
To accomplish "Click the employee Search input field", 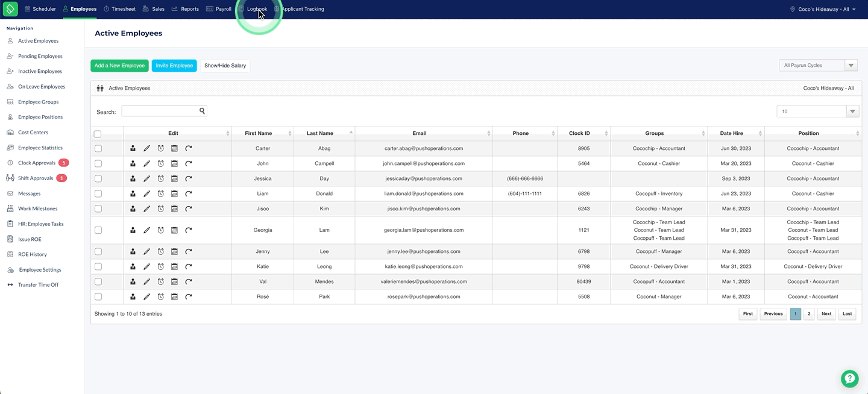I will click(x=164, y=111).
